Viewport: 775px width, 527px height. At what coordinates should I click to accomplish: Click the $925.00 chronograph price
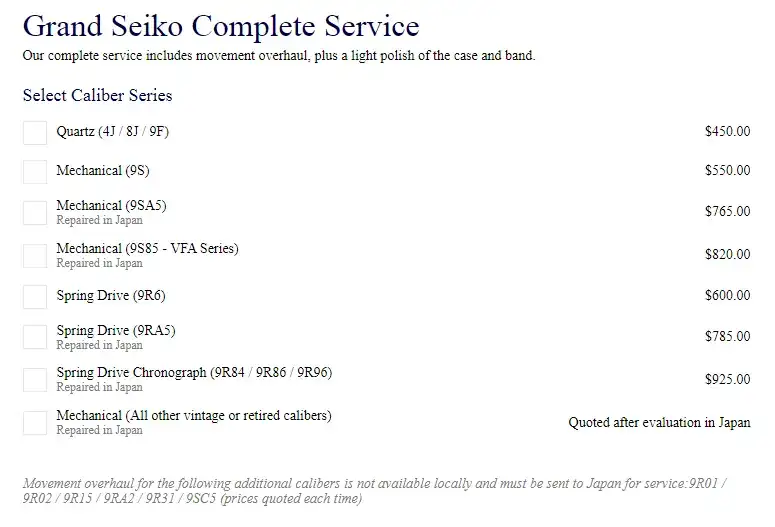pos(727,380)
